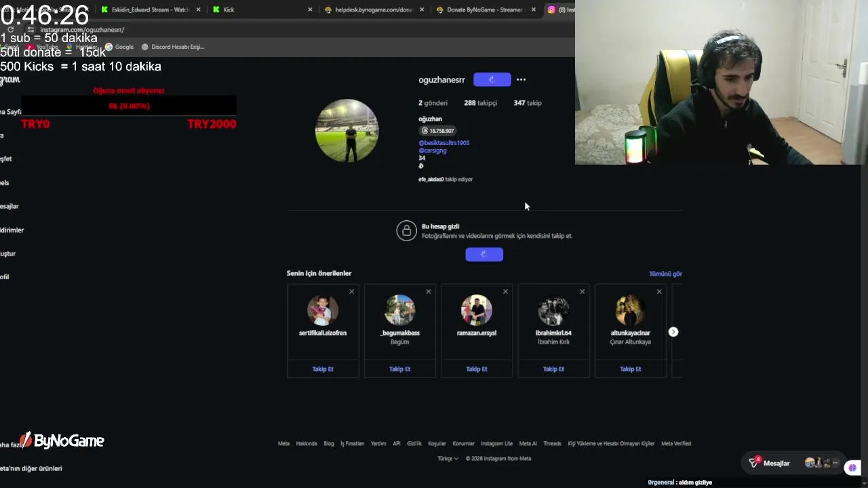Dismiss the sertifikali.sizofren suggestion card

[x=351, y=291]
